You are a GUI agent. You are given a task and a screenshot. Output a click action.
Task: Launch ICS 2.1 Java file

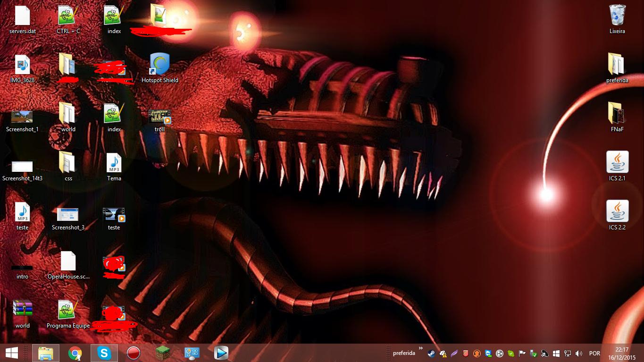coord(617,166)
